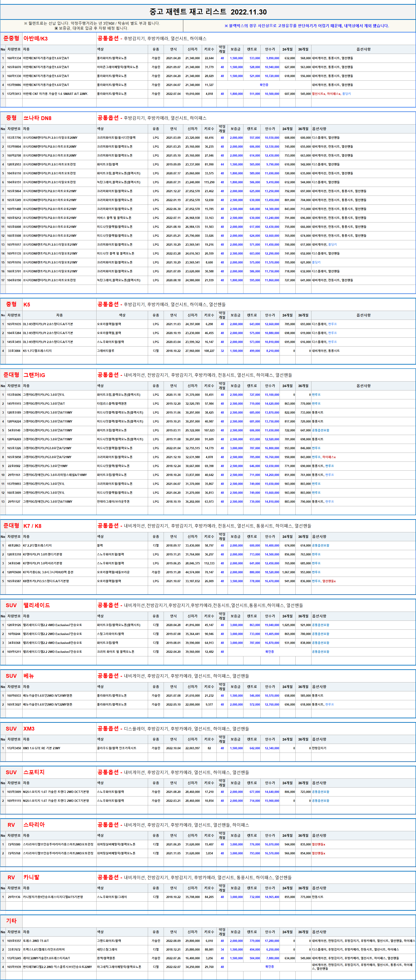Click vehicle number cell '153호6696'
The width and height of the screenshot is (416, 980).
click(x=14, y=395)
